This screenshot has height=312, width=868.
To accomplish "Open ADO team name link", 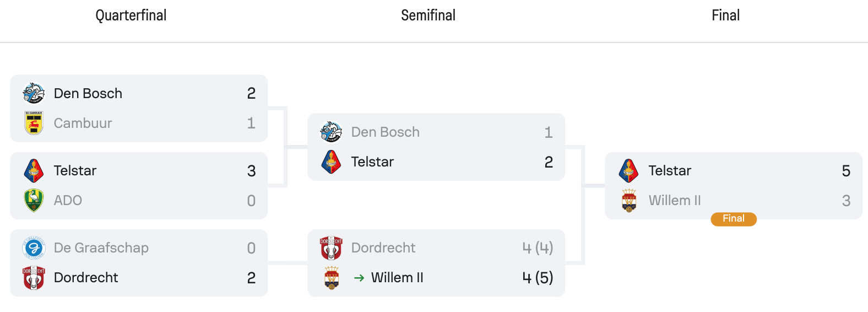I will coord(68,201).
